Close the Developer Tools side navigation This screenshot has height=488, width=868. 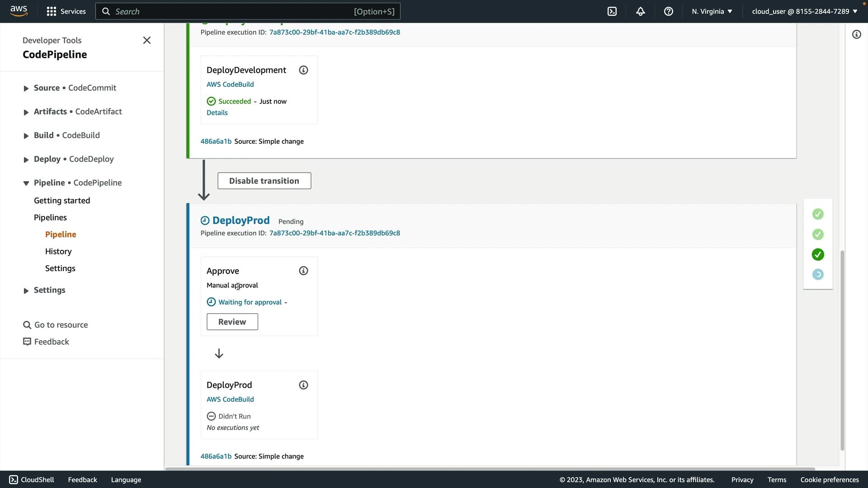[x=146, y=40]
